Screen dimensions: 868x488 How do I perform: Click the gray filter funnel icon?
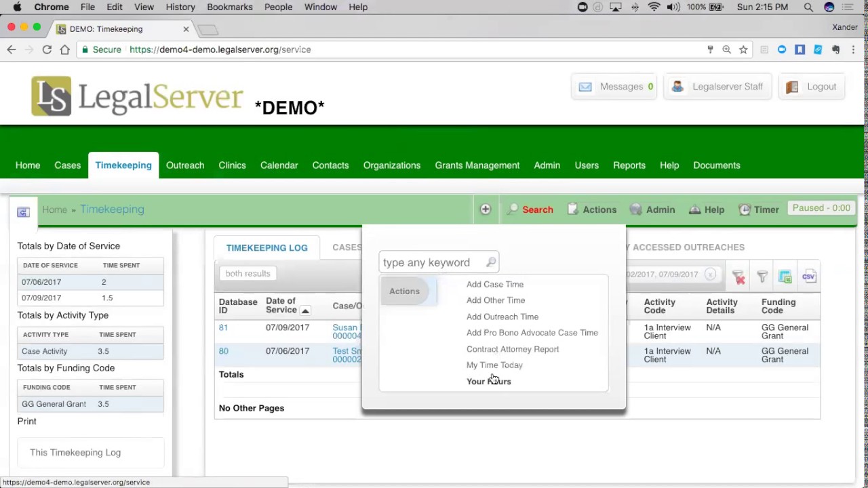click(762, 277)
